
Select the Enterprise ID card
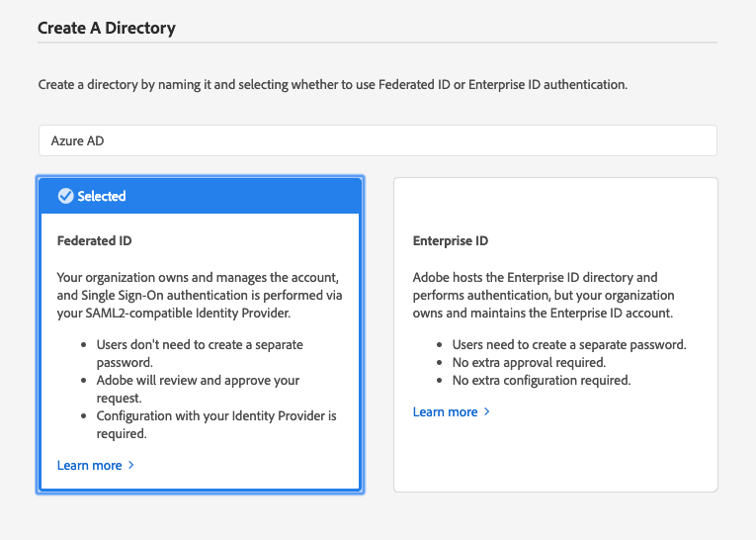point(555,334)
